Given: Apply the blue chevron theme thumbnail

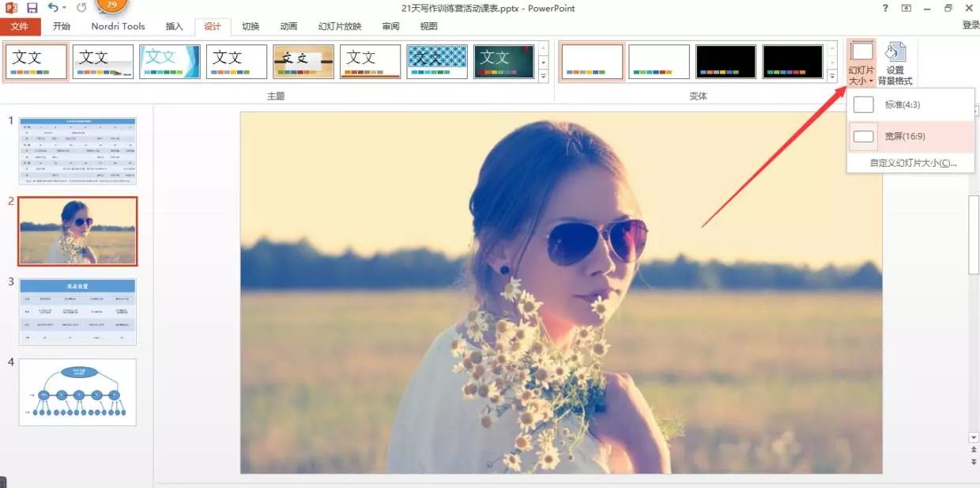Looking at the screenshot, I should pos(170,62).
